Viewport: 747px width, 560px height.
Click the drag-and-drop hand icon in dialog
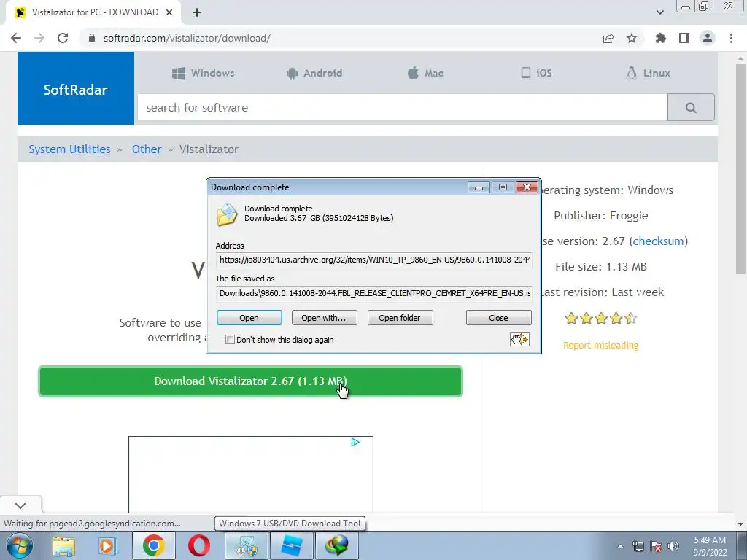(x=519, y=339)
